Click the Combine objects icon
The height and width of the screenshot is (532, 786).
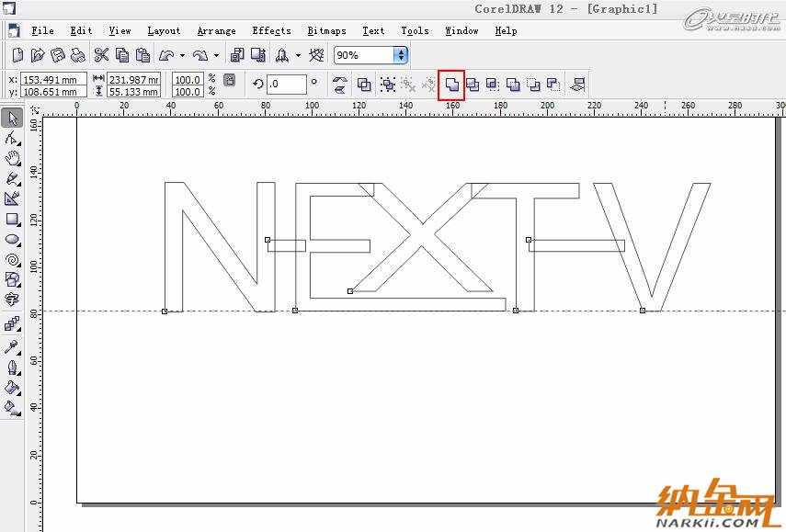pyautogui.click(x=364, y=85)
